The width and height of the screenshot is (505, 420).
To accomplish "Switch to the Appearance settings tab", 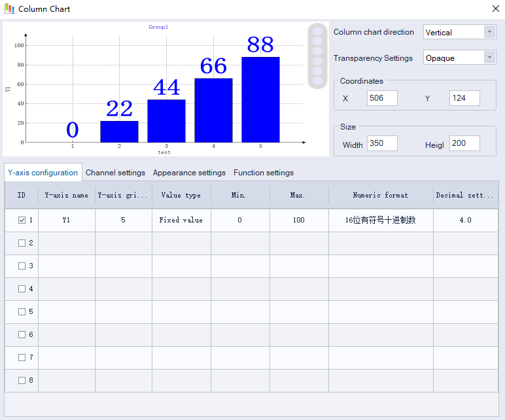I will [189, 173].
